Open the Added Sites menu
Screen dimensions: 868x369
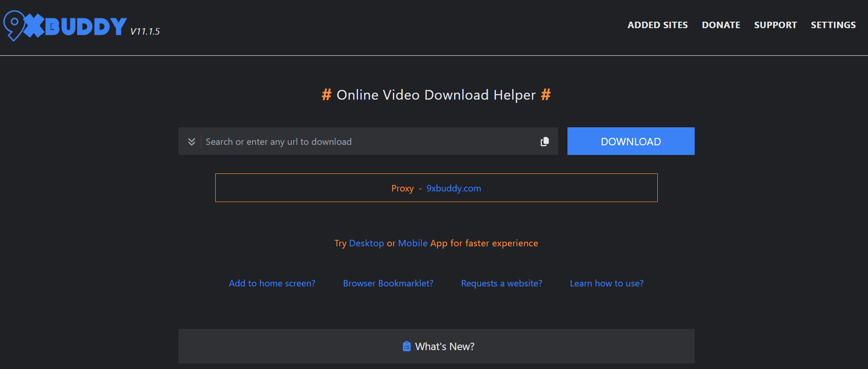tap(657, 25)
